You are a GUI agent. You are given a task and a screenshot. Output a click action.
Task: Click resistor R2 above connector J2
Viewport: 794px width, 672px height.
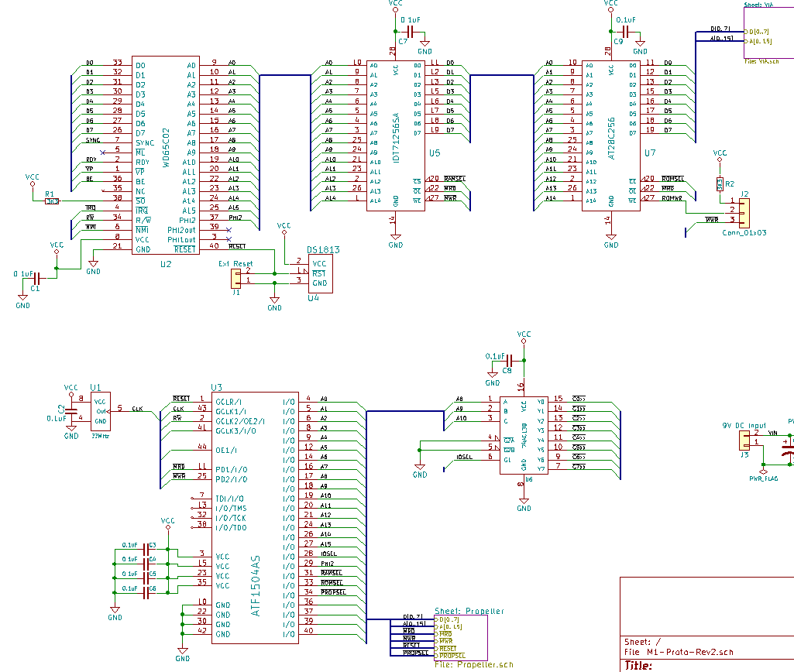coord(720,184)
